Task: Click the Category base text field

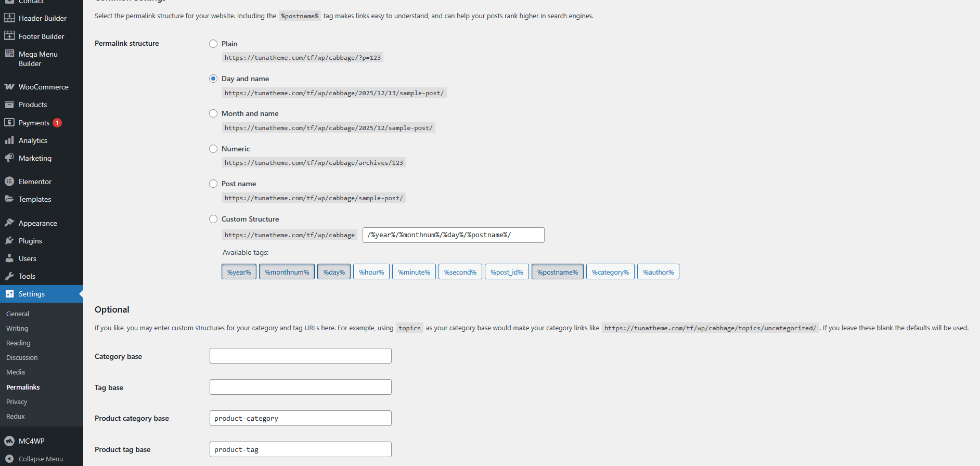Action: tap(300, 356)
